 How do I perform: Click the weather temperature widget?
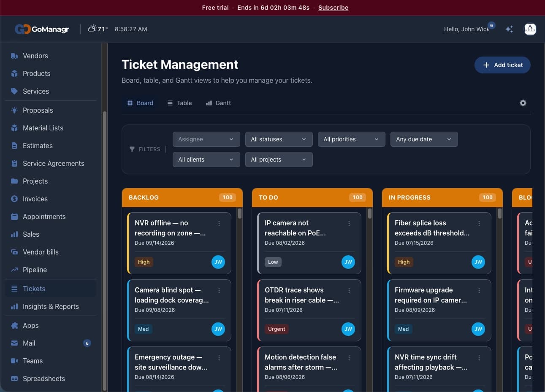(x=98, y=29)
